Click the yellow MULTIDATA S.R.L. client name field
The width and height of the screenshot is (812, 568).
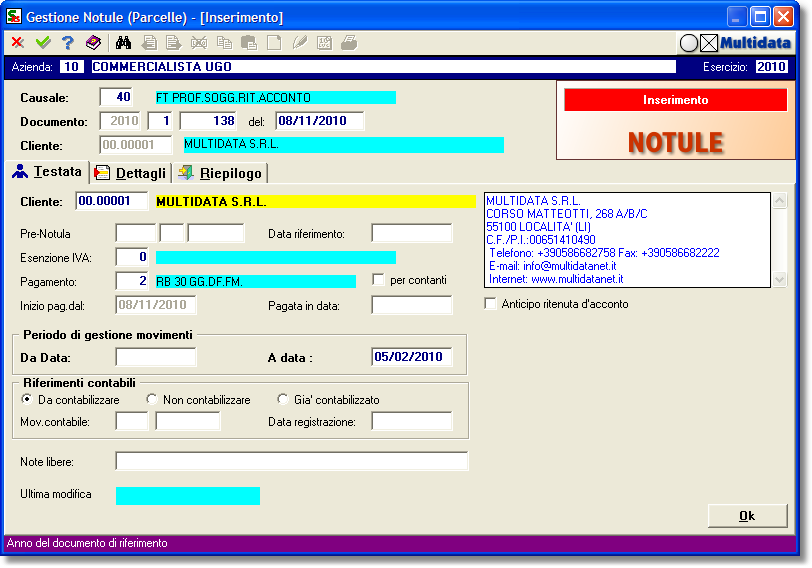tap(316, 201)
